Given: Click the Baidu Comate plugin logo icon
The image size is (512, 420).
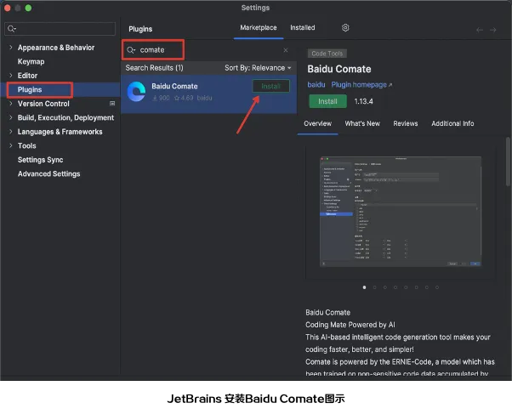Looking at the screenshot, I should point(136,92).
